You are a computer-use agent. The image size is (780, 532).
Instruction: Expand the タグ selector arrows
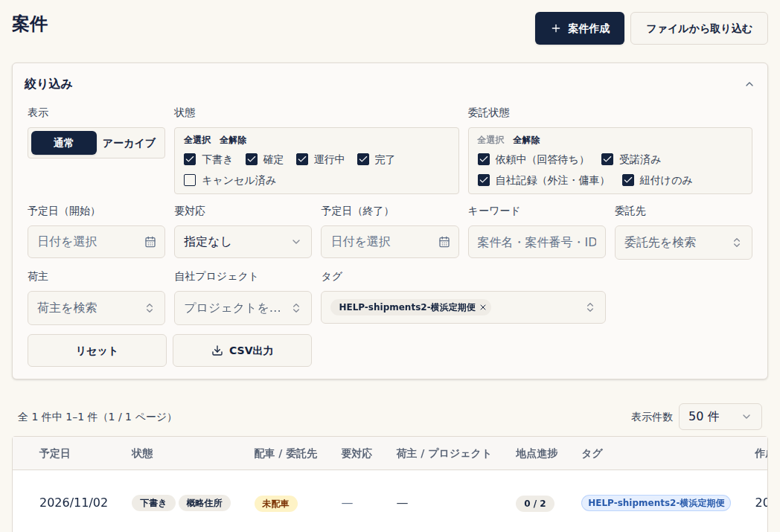[590, 307]
